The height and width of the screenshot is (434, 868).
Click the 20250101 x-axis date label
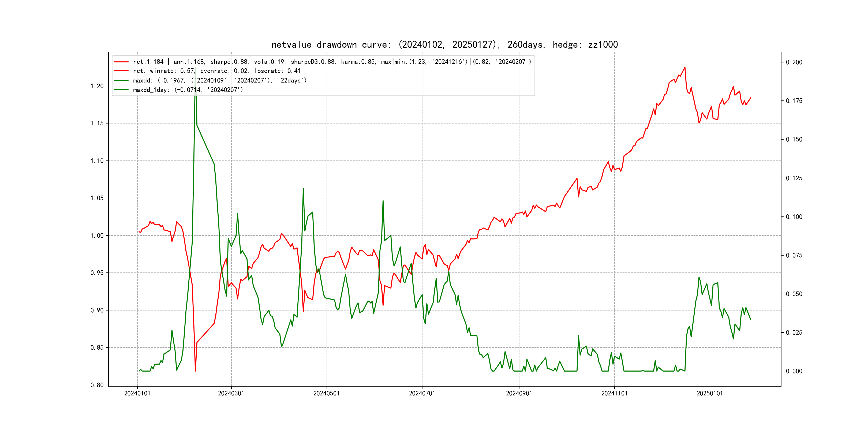pyautogui.click(x=710, y=394)
